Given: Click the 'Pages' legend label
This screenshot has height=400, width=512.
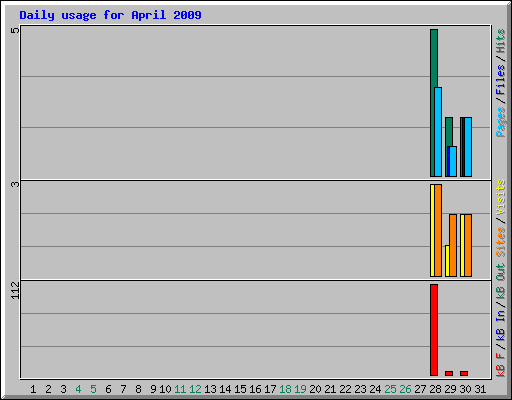Looking at the screenshot, I should pyautogui.click(x=500, y=122).
